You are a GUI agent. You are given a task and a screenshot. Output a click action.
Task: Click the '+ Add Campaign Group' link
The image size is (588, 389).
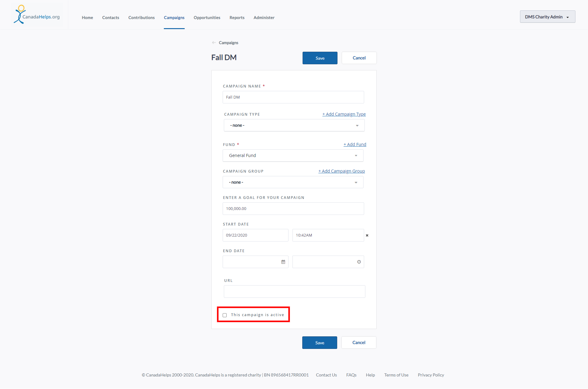341,171
